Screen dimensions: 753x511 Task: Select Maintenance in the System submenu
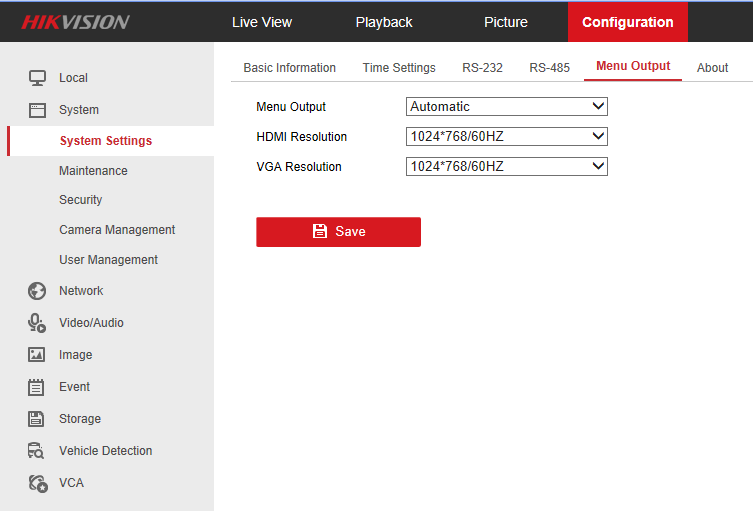(x=93, y=171)
